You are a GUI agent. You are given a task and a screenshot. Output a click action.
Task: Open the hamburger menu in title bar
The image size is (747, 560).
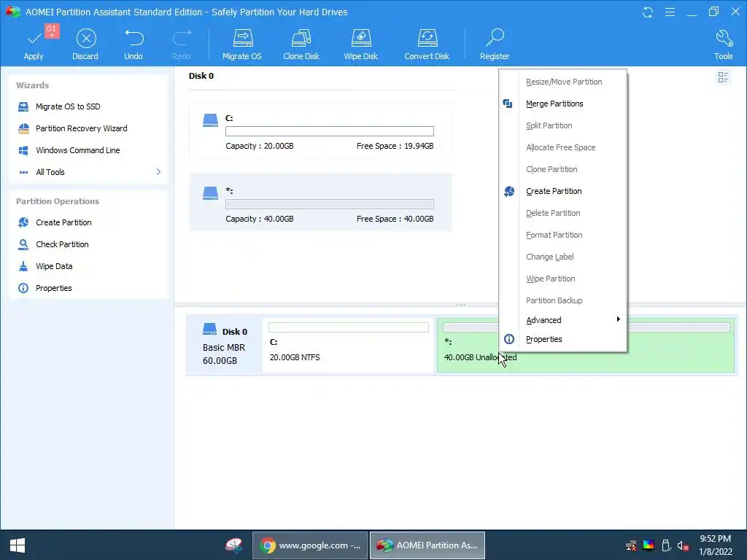(670, 12)
